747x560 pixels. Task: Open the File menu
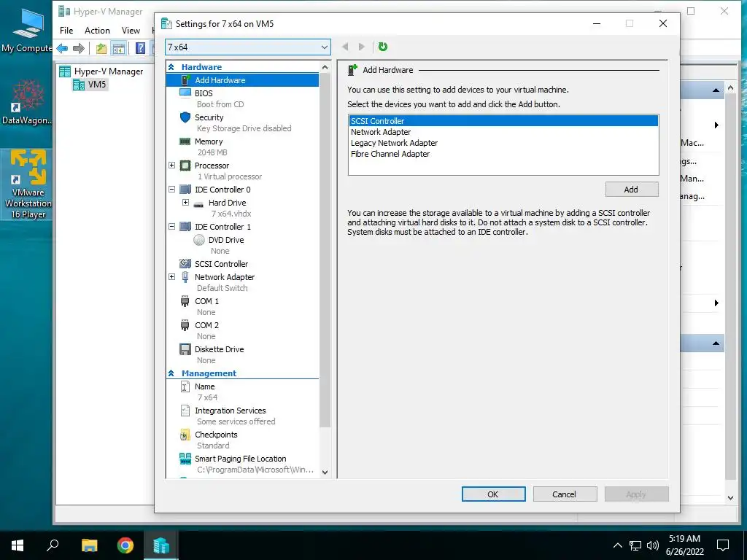[x=66, y=31]
